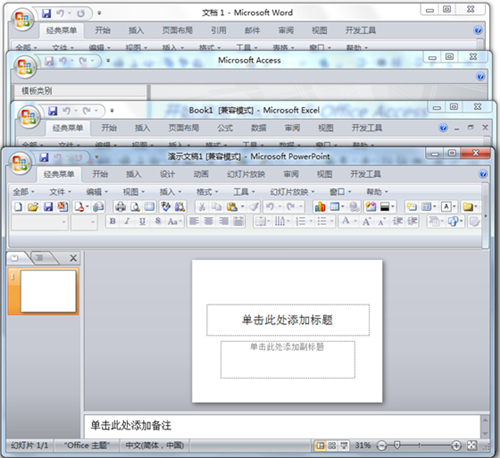Click the Text Shadow S icon
Viewport: 500px width, 458px height.
coord(158,221)
